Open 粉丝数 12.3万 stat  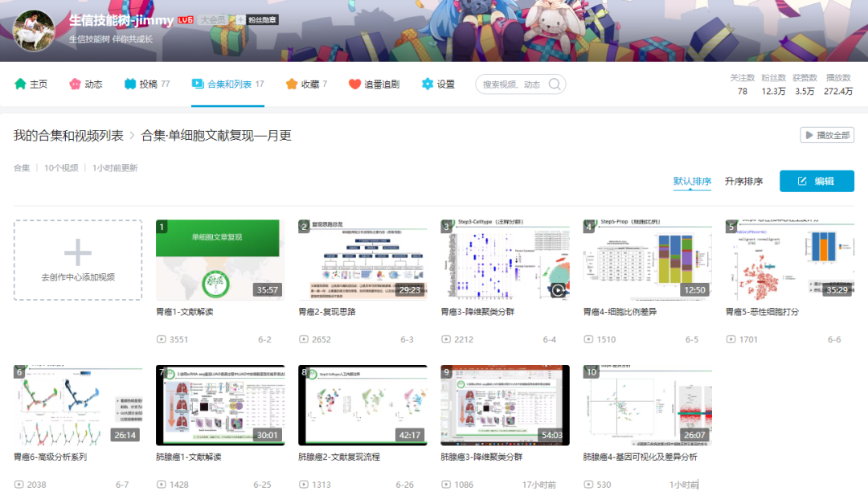773,84
